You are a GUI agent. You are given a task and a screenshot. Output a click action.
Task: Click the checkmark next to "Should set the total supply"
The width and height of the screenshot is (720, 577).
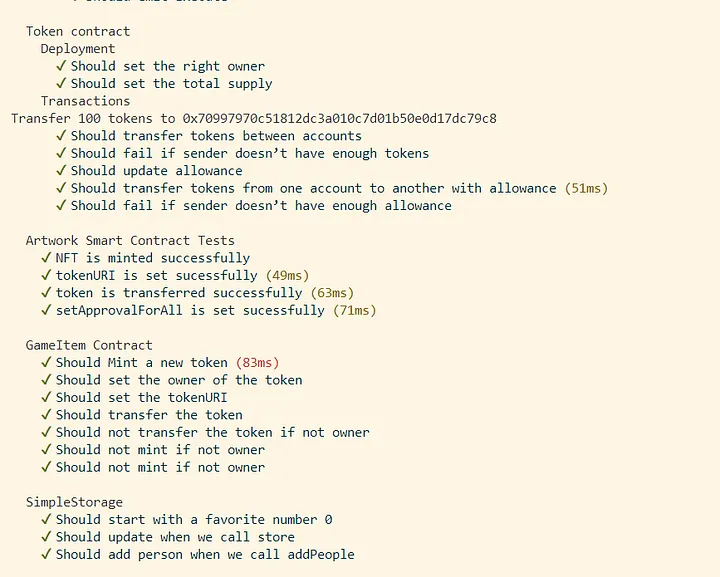tap(62, 84)
